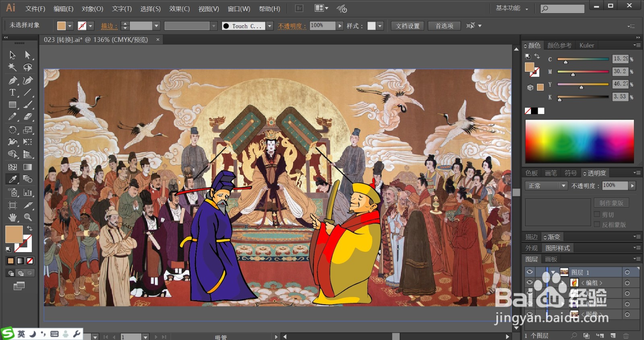The width and height of the screenshot is (644, 340).
Task: Select the Artboard tool
Action: 12,205
